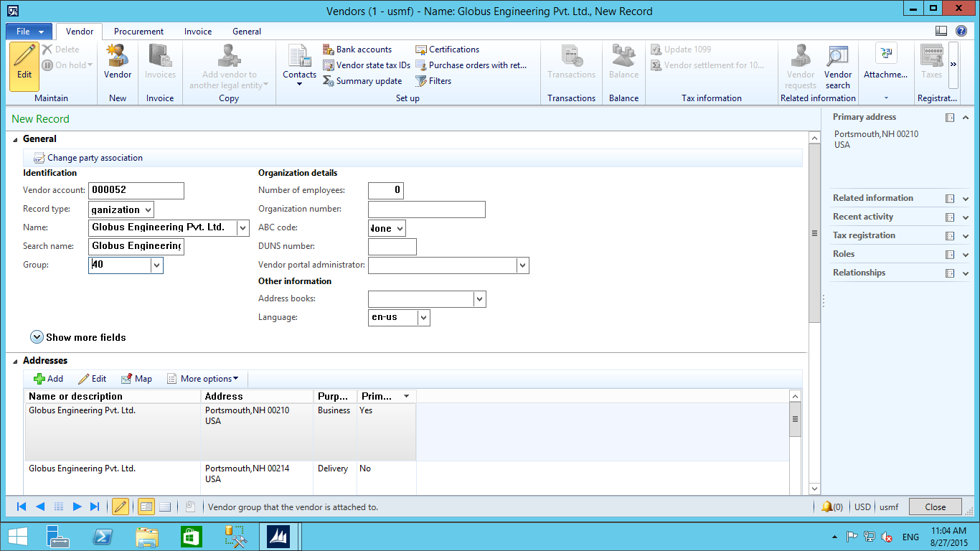Go to the next record
The image size is (980, 551).
tap(77, 507)
